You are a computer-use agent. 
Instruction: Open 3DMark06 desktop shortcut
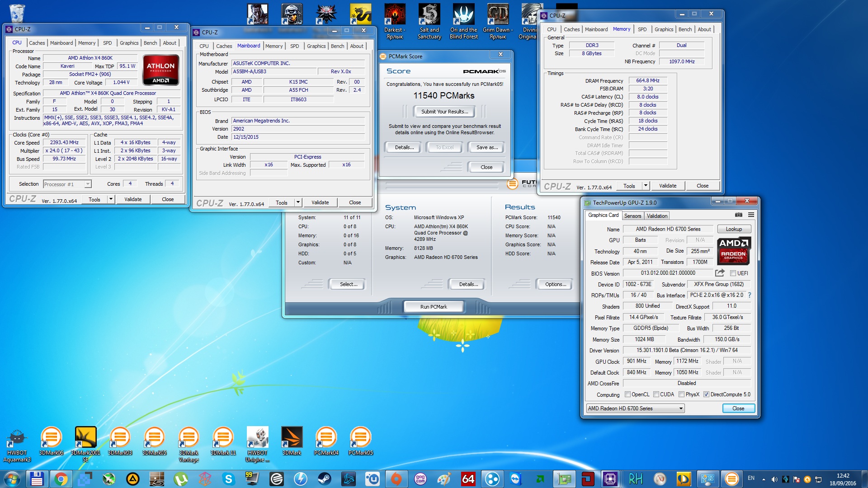(51, 441)
